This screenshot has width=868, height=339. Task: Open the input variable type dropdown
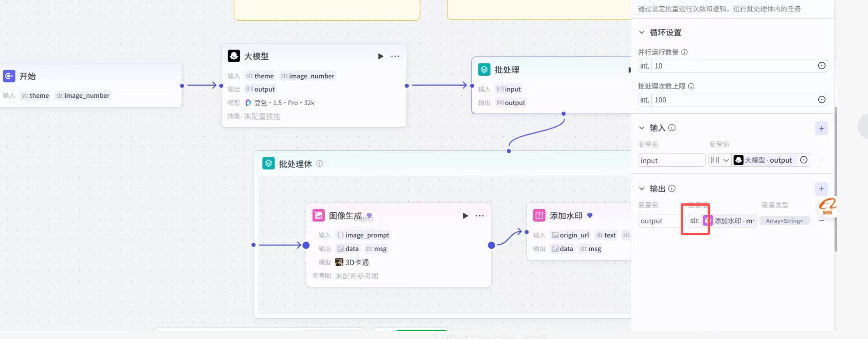coord(719,160)
